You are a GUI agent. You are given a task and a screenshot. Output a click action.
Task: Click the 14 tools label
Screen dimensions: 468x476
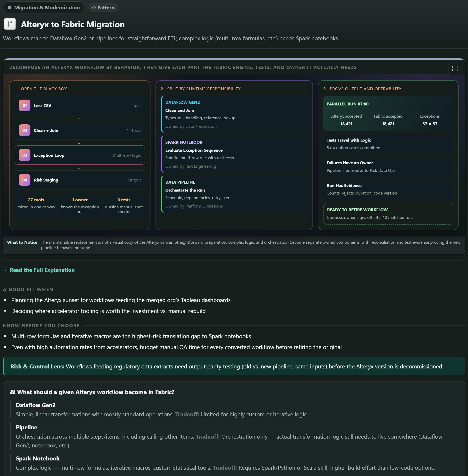pos(134,130)
